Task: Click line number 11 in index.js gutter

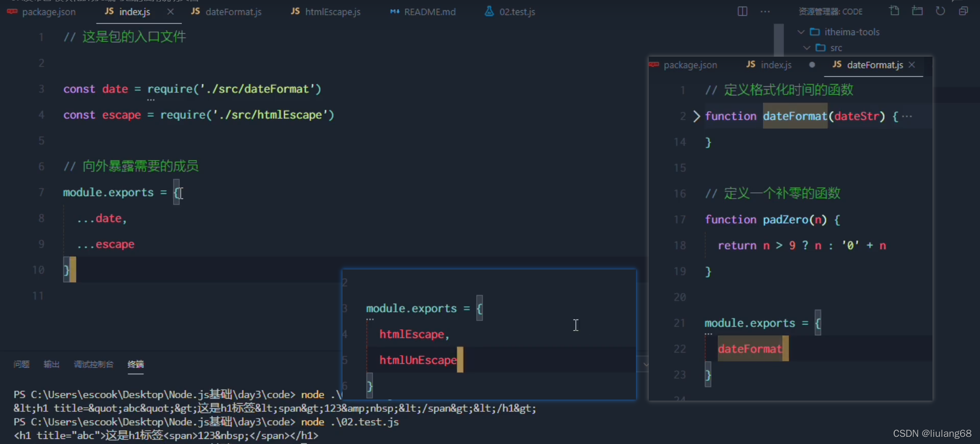Action: [38, 296]
